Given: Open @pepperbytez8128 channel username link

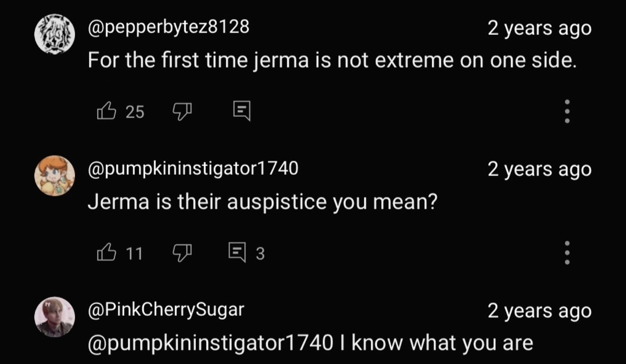Looking at the screenshot, I should click(169, 27).
